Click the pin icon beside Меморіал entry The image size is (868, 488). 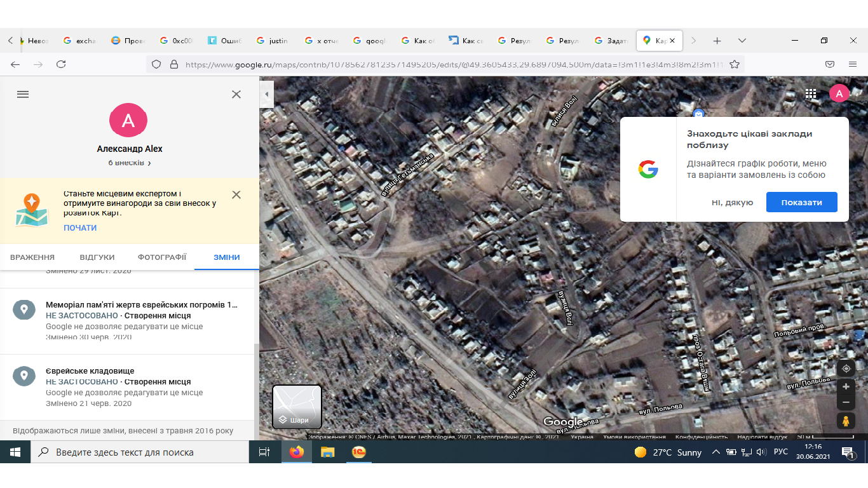tap(24, 310)
